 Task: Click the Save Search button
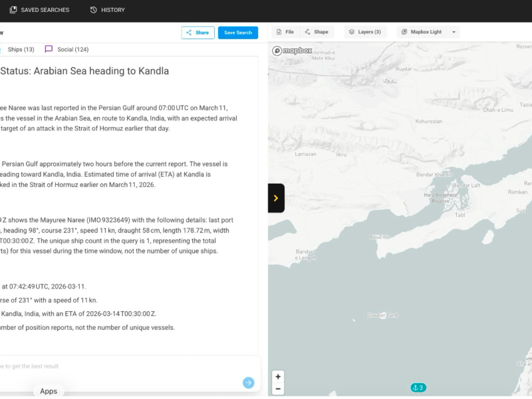pos(237,33)
